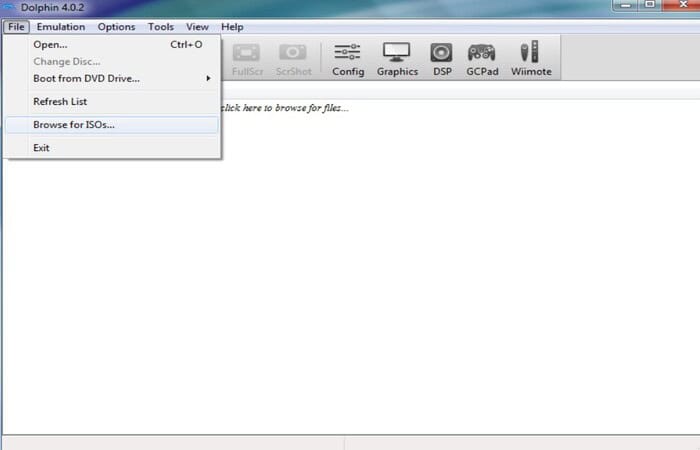The width and height of the screenshot is (700, 450).
Task: Open the Config settings toolbar icon
Action: 348,59
